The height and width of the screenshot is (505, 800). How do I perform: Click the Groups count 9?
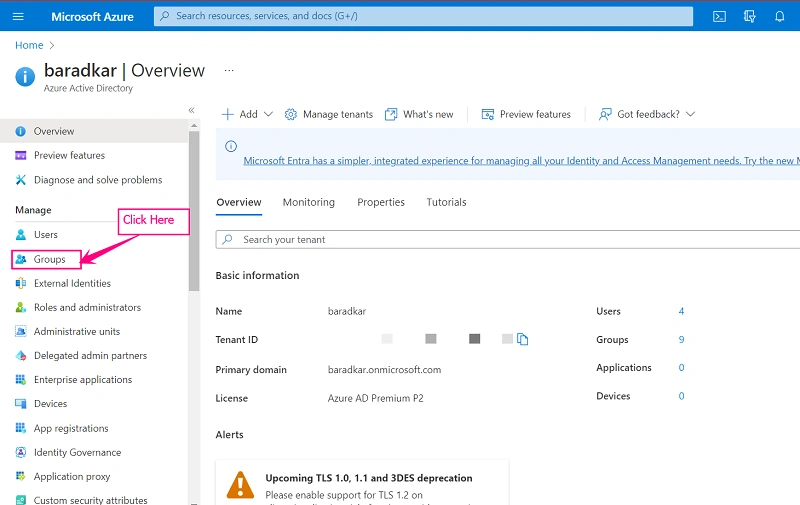(681, 340)
